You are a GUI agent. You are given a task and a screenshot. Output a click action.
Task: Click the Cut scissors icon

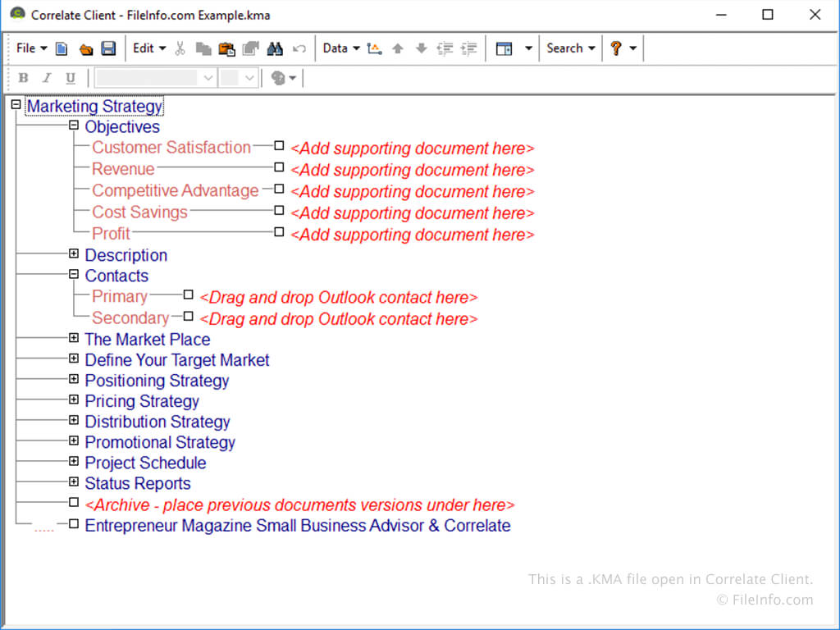coord(180,48)
